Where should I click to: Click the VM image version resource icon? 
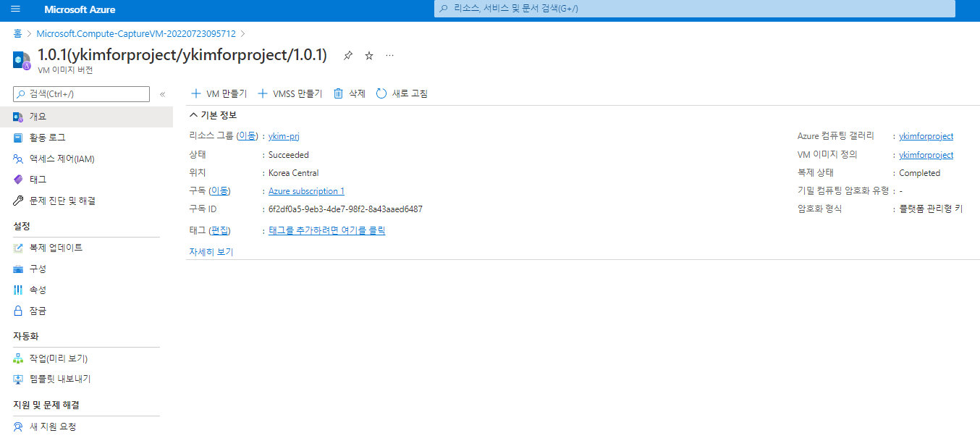pos(22,61)
